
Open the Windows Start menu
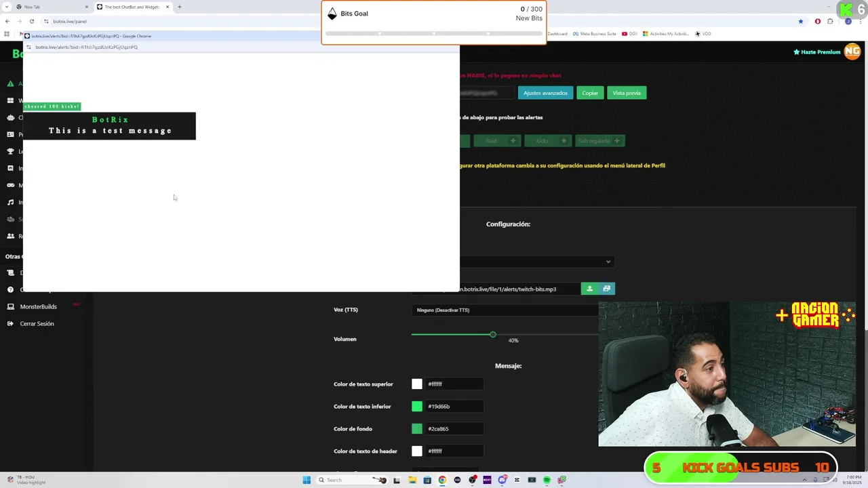click(307, 480)
